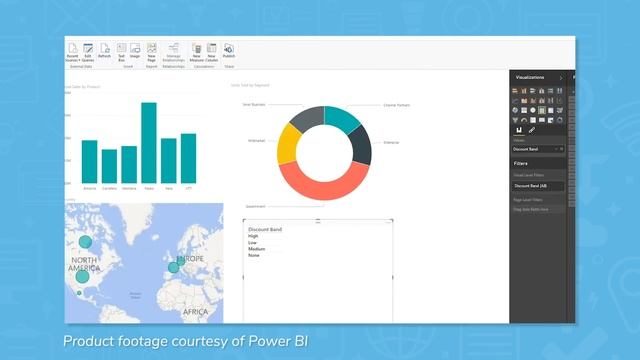Click the upper North America map bubble
The width and height of the screenshot is (640, 360).
[85, 242]
